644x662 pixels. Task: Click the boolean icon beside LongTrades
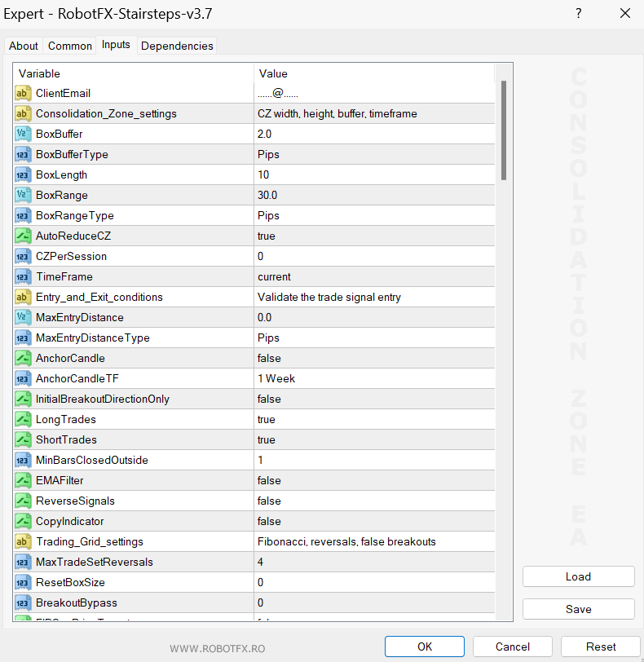[x=23, y=419]
